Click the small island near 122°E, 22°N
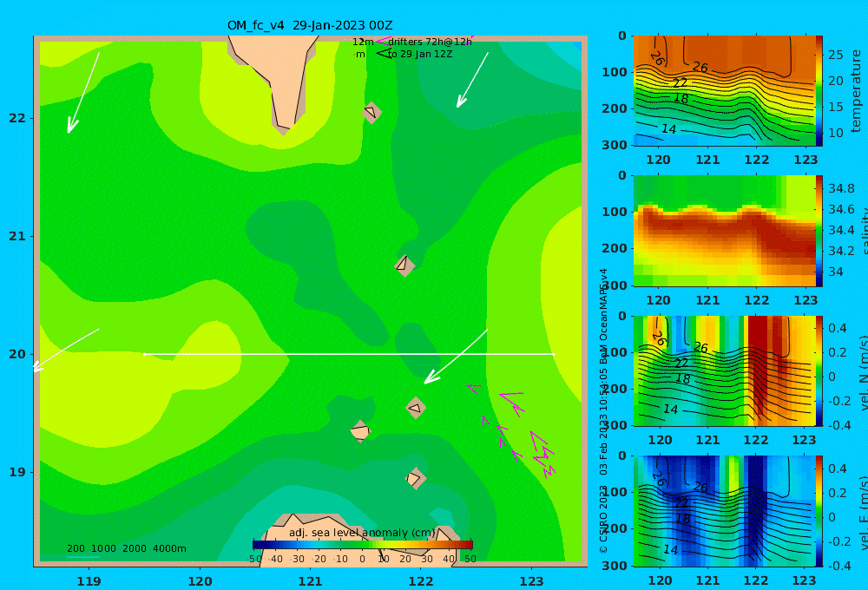 [x=372, y=112]
